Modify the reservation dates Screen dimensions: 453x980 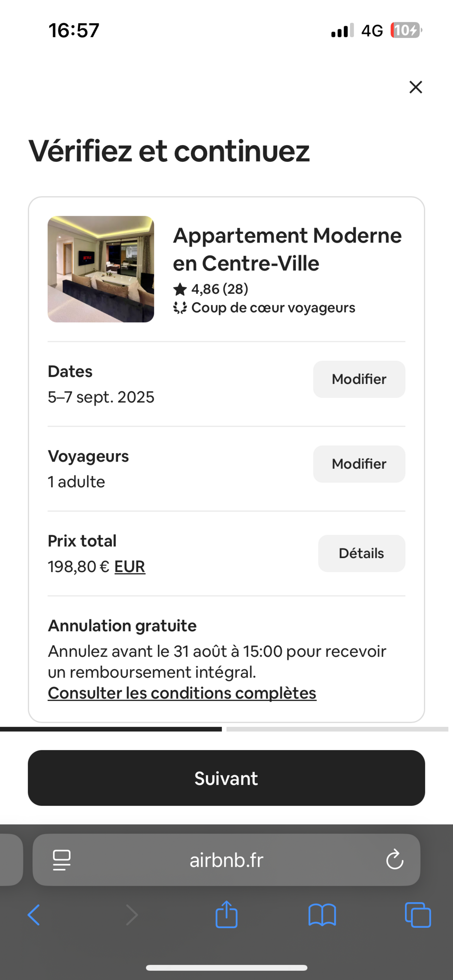pyautogui.click(x=359, y=379)
